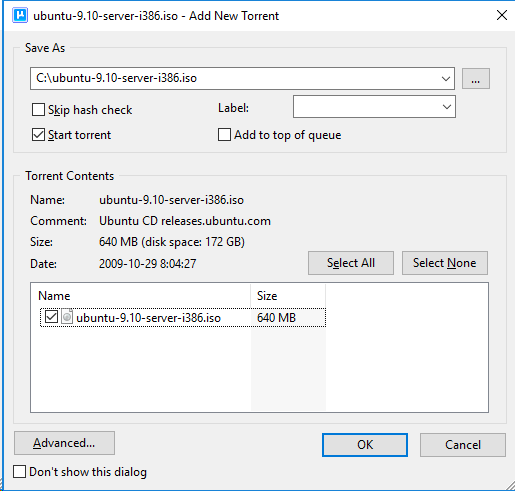Open the browse folder ellipsis button
The image size is (515, 491).
[476, 79]
